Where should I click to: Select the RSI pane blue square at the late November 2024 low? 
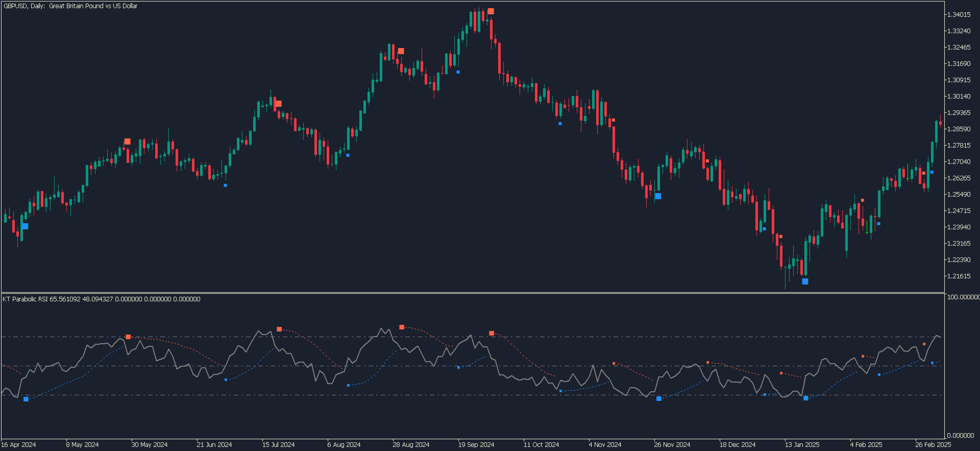[x=659, y=398]
